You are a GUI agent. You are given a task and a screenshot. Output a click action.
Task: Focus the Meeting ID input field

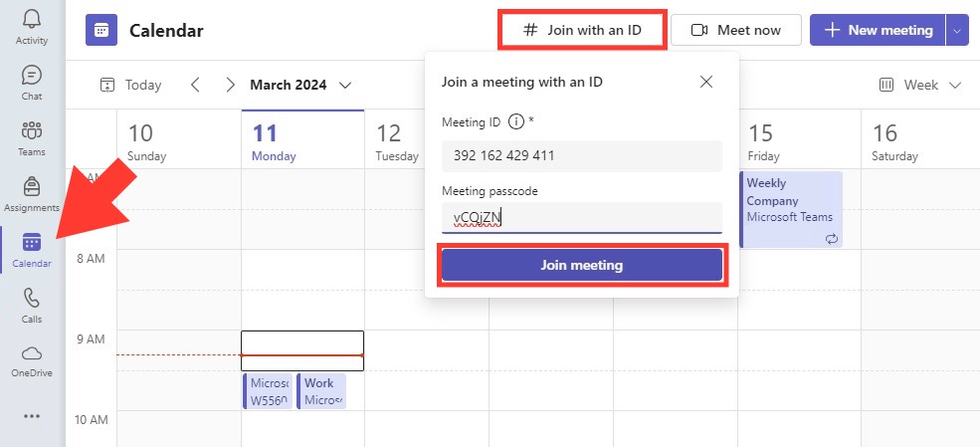pyautogui.click(x=582, y=155)
